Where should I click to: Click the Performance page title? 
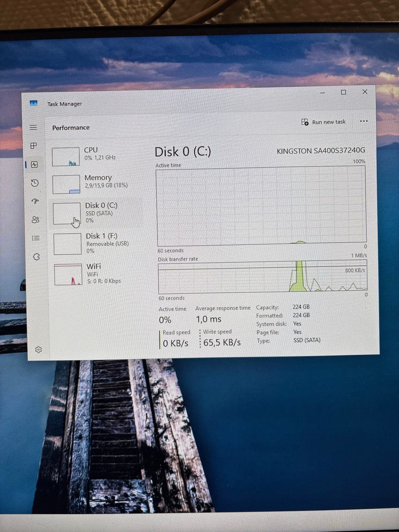coord(71,128)
